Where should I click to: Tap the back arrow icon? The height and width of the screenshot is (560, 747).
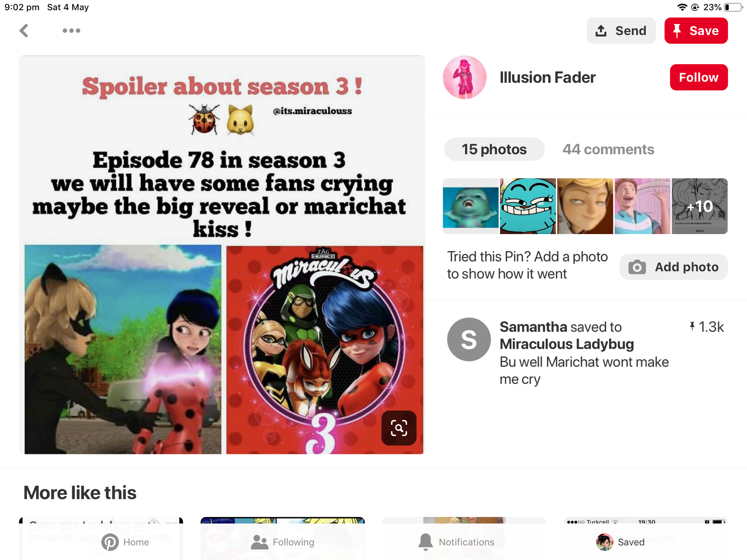tap(24, 31)
